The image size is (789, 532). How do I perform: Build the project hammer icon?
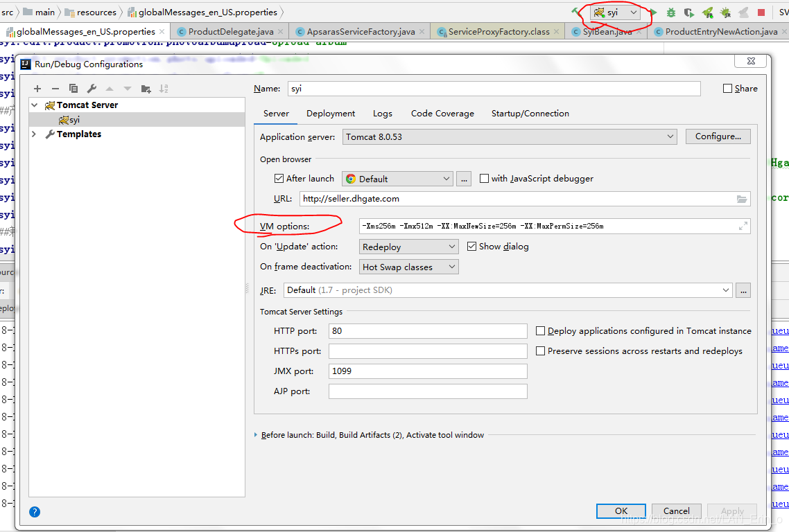[x=575, y=12]
